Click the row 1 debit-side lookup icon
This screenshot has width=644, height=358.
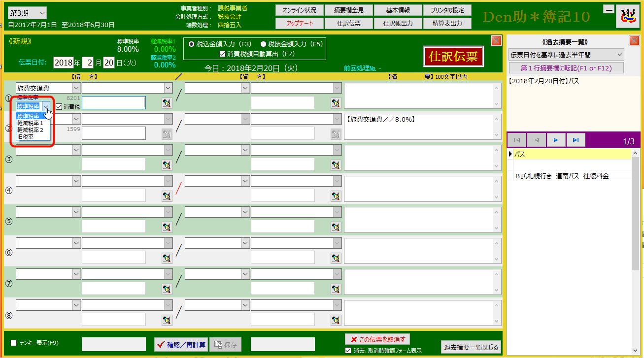[x=167, y=102]
